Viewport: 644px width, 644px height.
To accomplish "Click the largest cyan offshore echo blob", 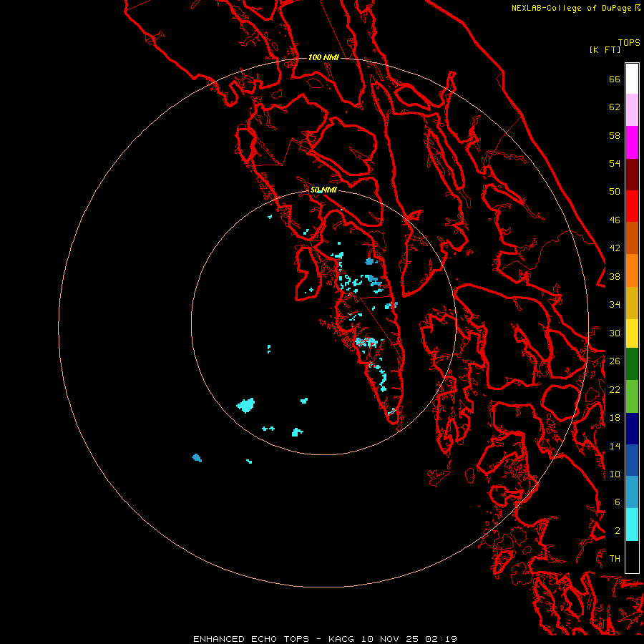I will click(246, 406).
